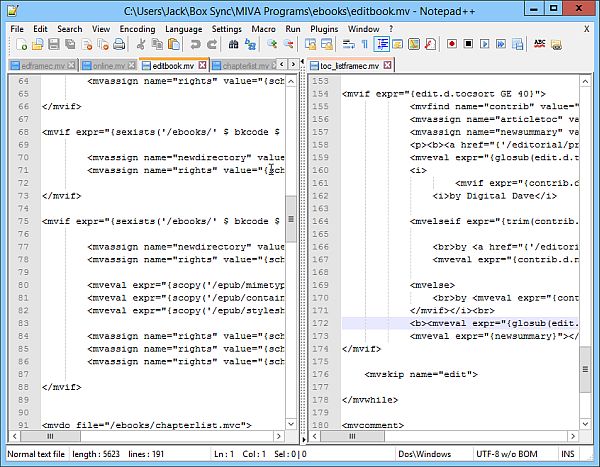Open the Search menu
This screenshot has height=467, width=600.
[70, 29]
